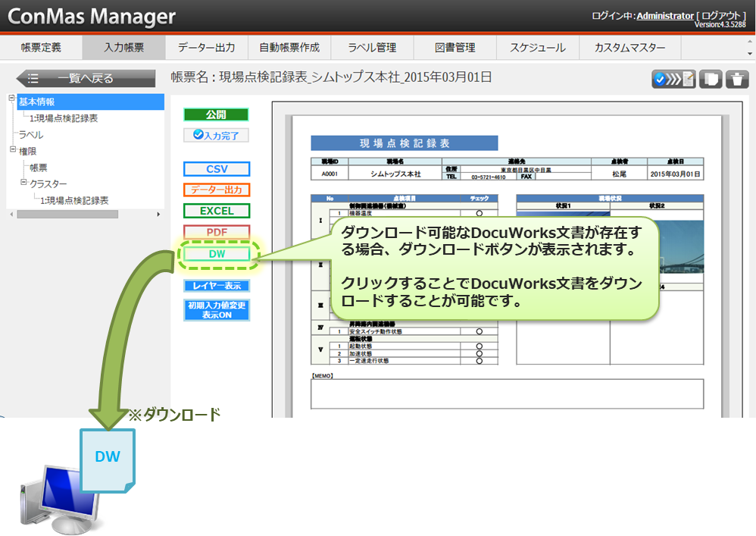Toggle 初期入力値変更表示ON button
The height and width of the screenshot is (536, 756).
[x=217, y=310]
